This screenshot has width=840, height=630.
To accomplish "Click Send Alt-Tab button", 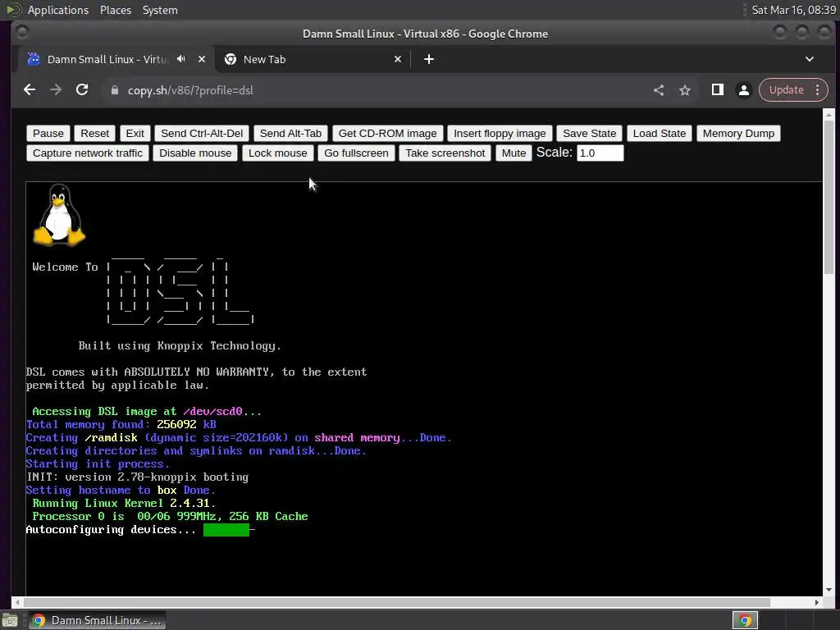I will click(x=291, y=134).
